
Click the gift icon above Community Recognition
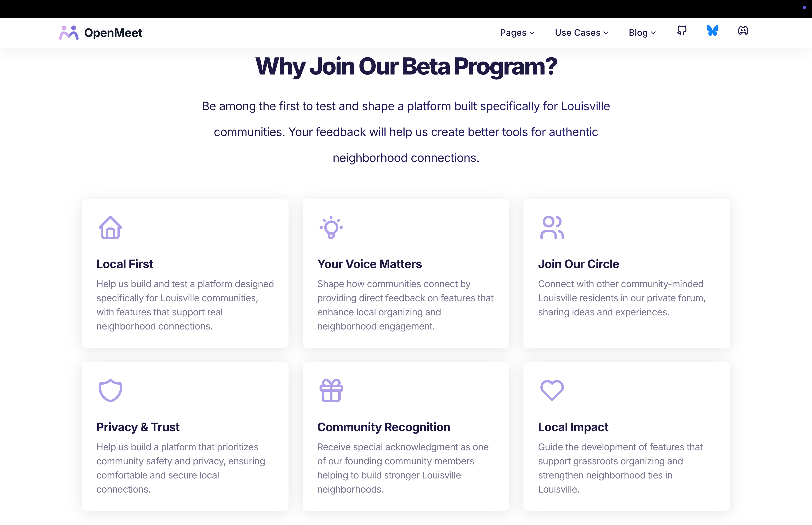[x=331, y=391]
